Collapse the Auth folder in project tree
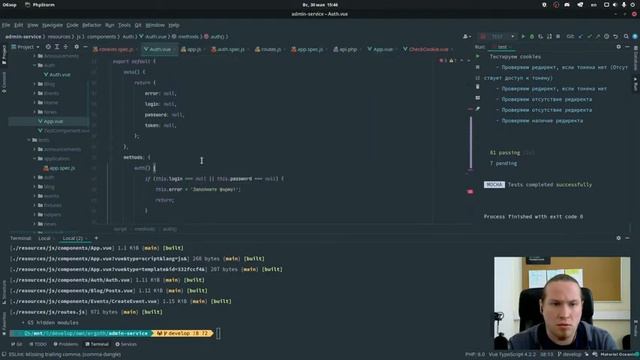The image size is (640, 360). coord(35,65)
